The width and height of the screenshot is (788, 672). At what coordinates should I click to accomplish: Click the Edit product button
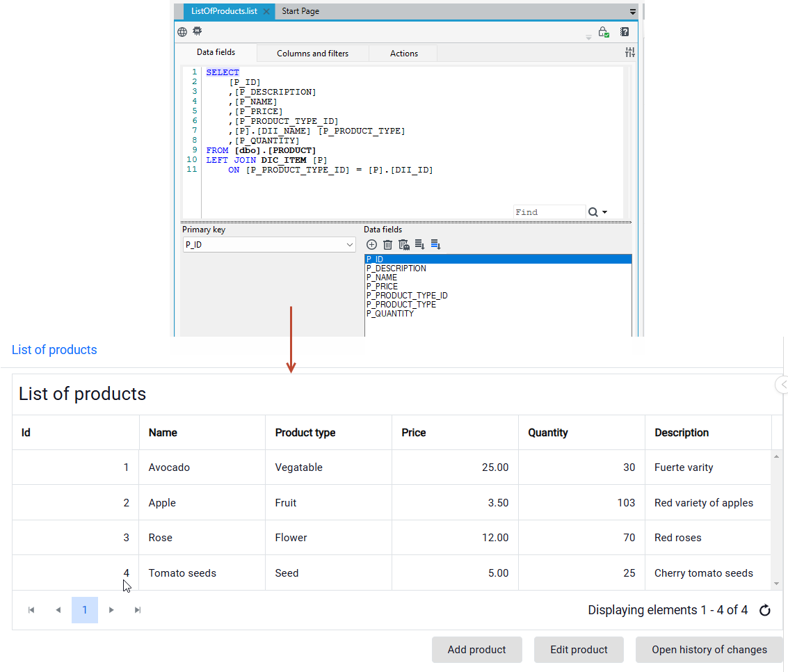coord(579,650)
